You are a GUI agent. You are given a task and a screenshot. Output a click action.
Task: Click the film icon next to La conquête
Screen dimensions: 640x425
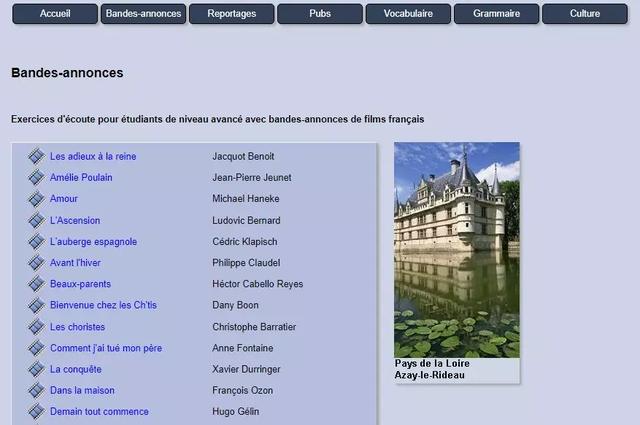(36, 369)
